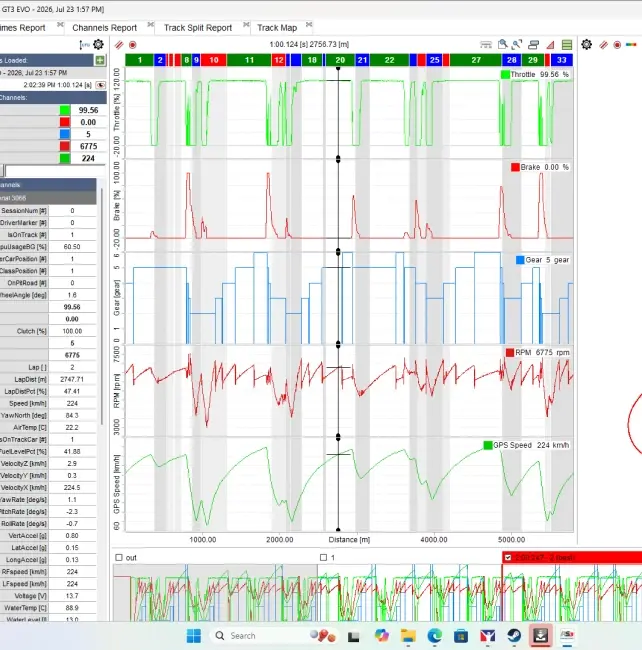The width and height of the screenshot is (642, 650).
Task: Select track section 33
Action: click(x=562, y=60)
